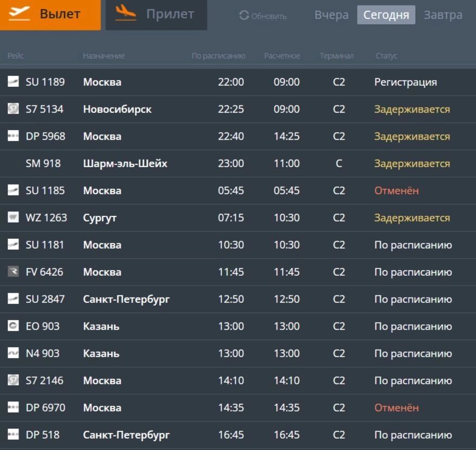Sort by the Назначение column header
476x450 pixels.
click(x=104, y=56)
